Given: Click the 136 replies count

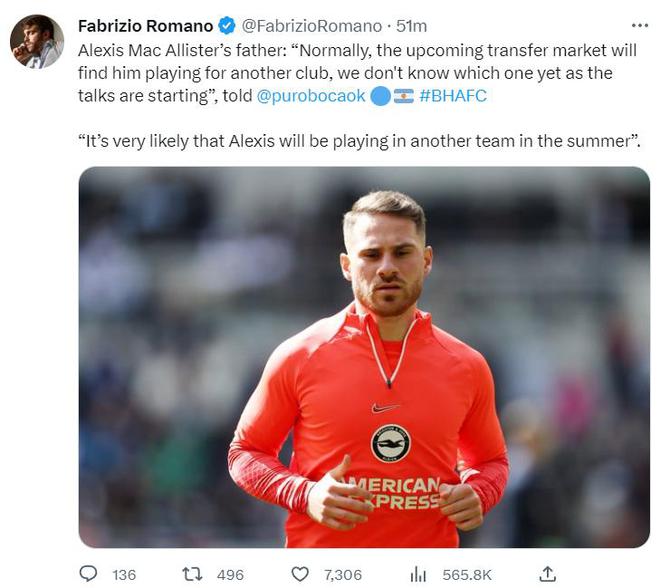Looking at the screenshot, I should coord(124,574).
